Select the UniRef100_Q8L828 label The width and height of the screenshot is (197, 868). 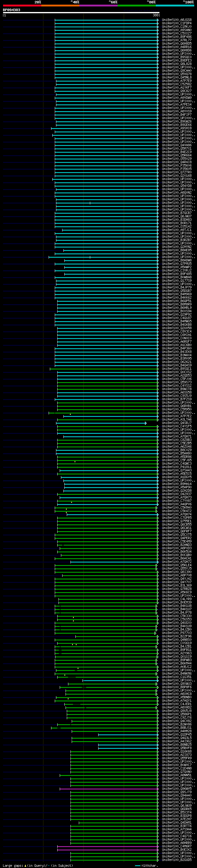point(177,64)
